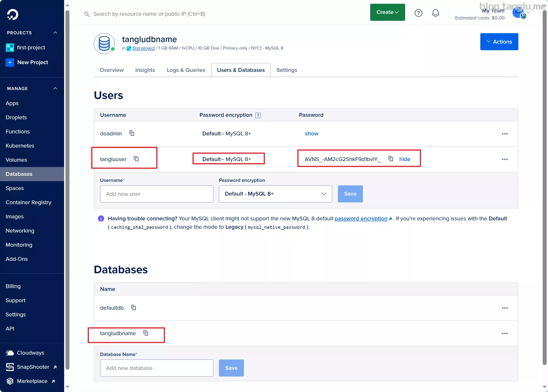This screenshot has width=548, height=392.
Task: Copy the tangluuser username
Action: [136, 159]
